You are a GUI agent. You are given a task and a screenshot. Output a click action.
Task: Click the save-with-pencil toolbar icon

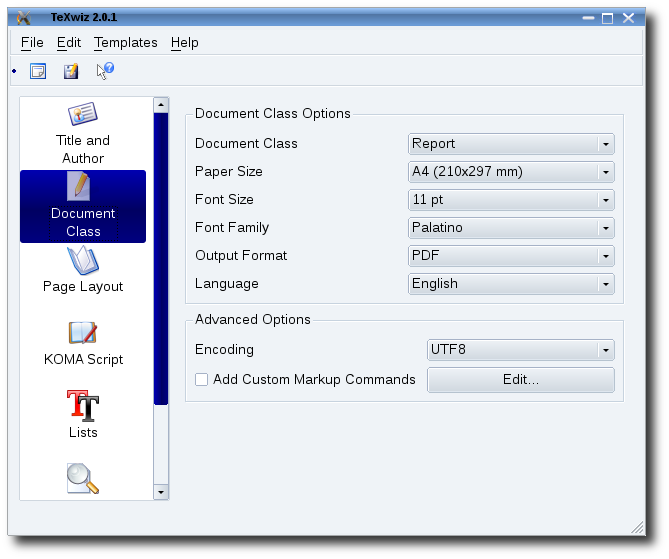(x=71, y=71)
